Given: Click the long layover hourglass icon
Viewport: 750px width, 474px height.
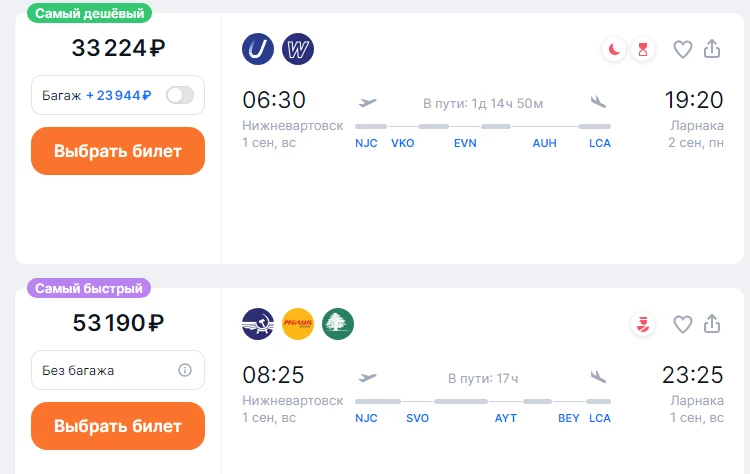Looking at the screenshot, I should 643,49.
